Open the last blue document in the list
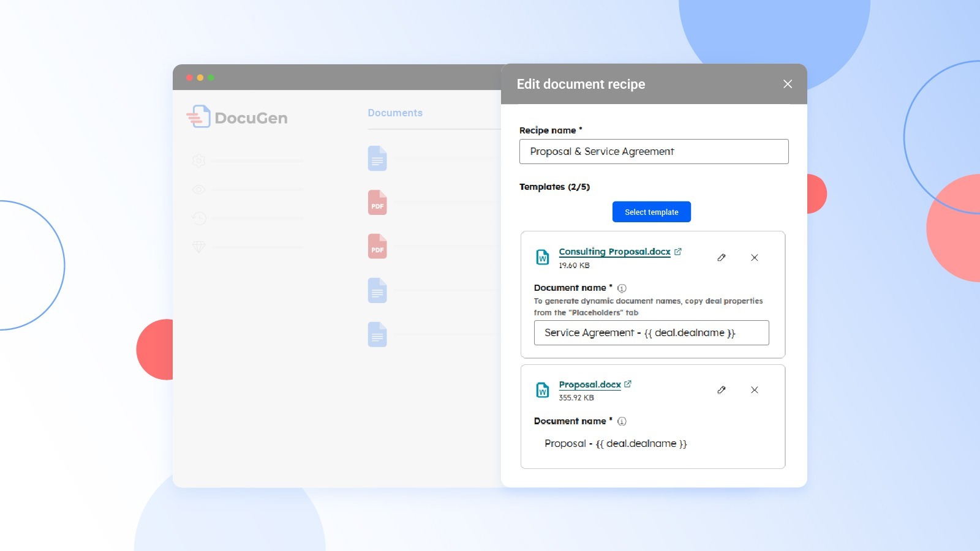 coord(377,334)
